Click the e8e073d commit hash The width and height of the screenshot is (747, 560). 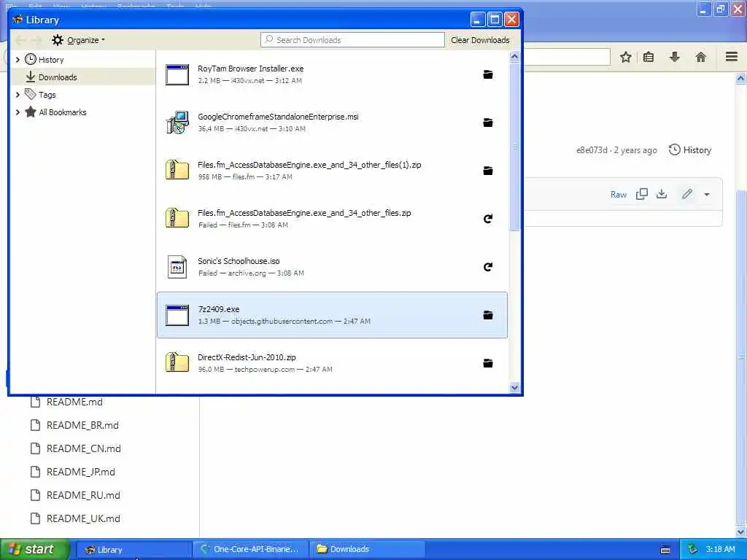click(x=592, y=150)
